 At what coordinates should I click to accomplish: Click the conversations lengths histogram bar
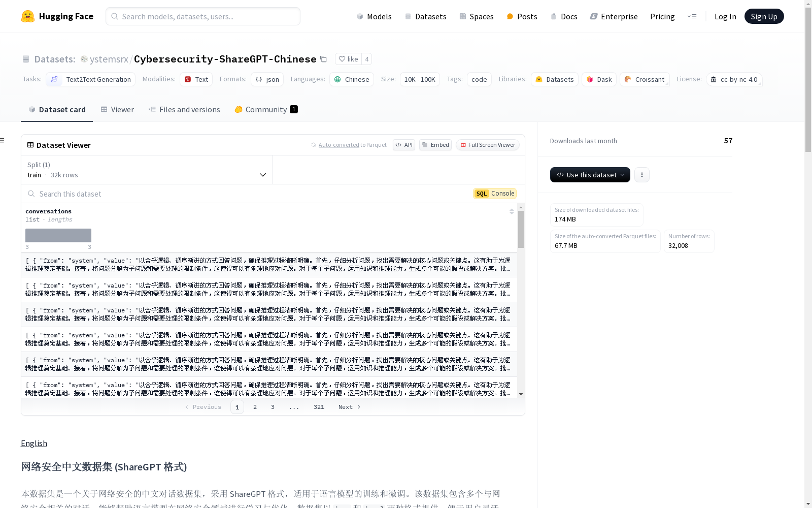click(58, 235)
